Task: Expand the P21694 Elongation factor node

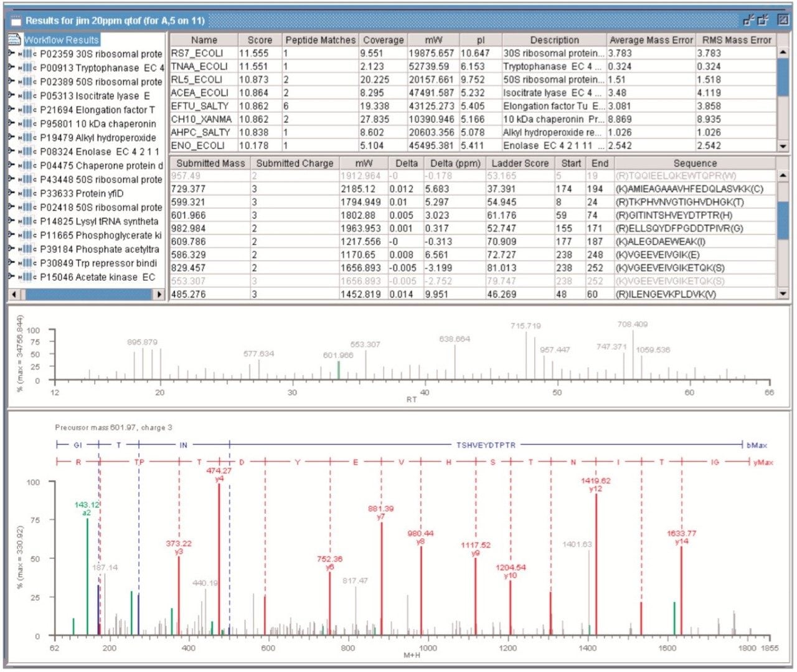Action: pos(11,110)
